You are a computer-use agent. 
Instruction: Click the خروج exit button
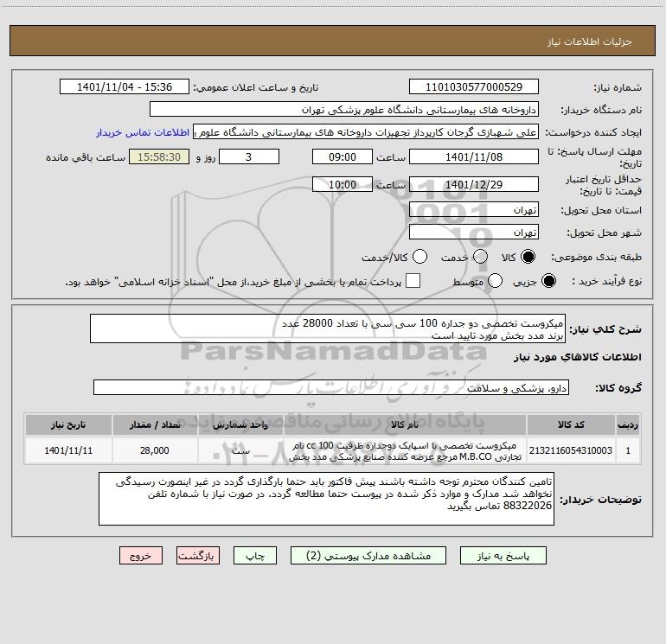pyautogui.click(x=141, y=556)
